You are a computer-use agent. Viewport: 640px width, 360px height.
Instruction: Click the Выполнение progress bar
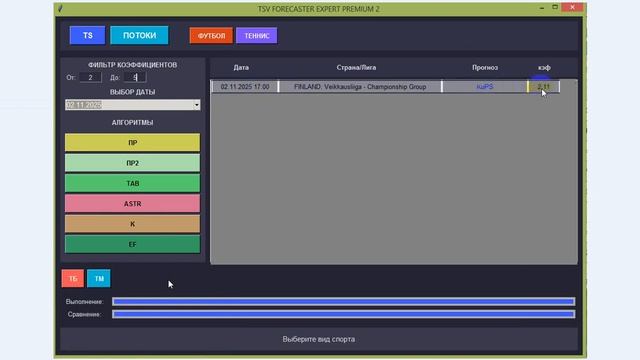(344, 302)
